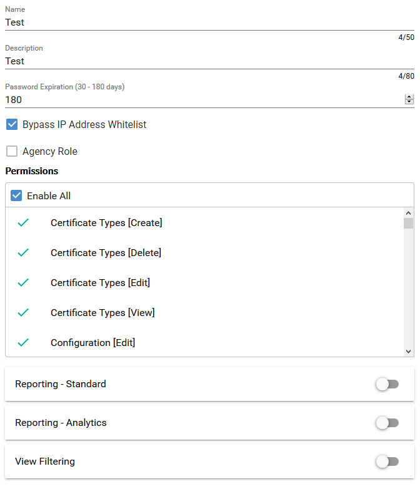
Task: Turn on Reporting - Analytics switch
Action: pyautogui.click(x=387, y=423)
